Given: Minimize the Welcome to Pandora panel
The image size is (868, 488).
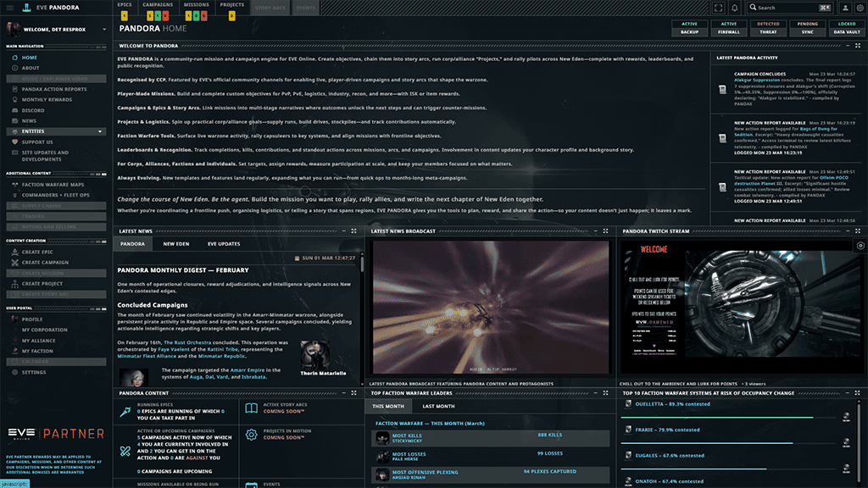Looking at the screenshot, I should (848, 46).
